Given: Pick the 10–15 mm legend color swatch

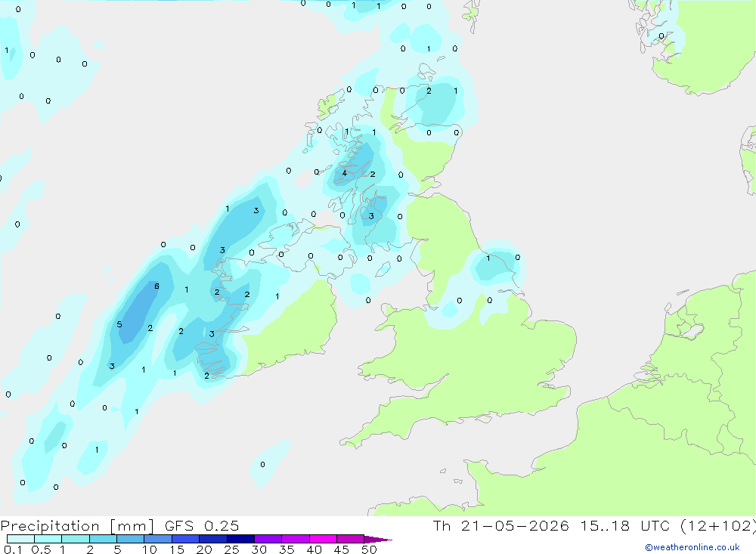Looking at the screenshot, I should (158, 539).
